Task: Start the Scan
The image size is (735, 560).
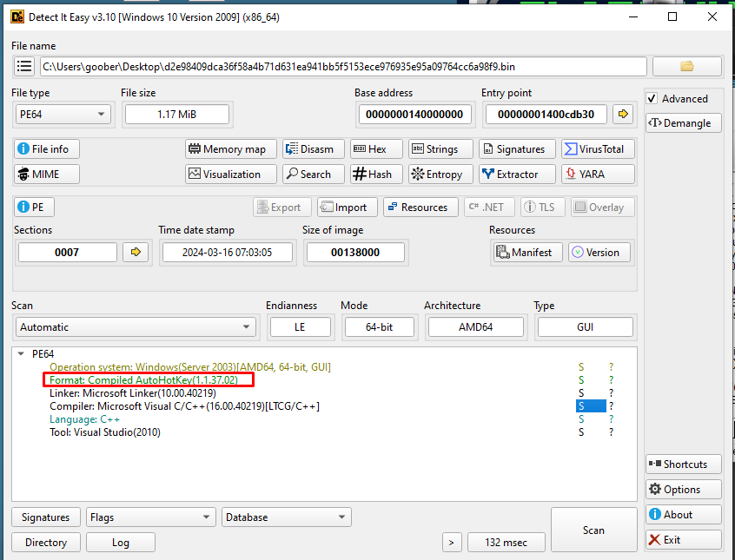Action: [594, 530]
